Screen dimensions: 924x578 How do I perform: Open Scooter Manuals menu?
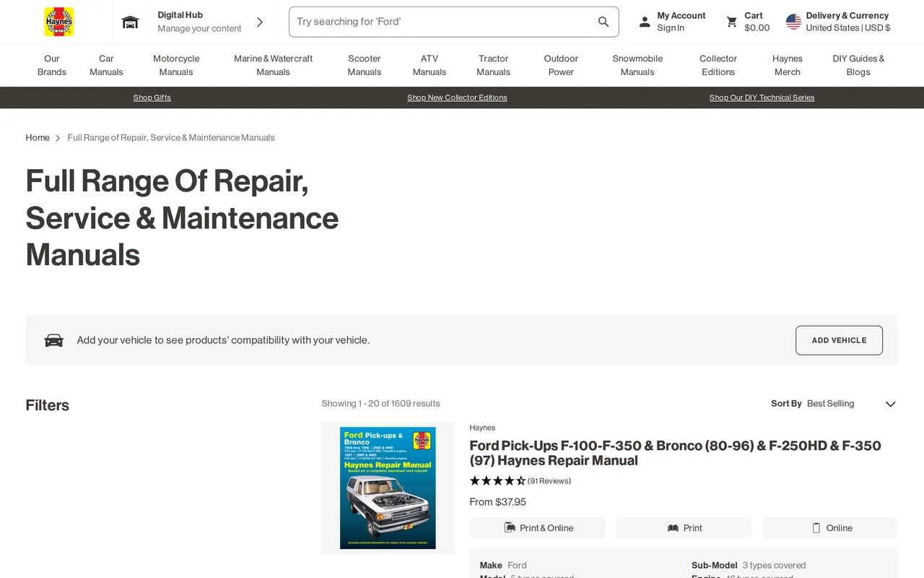tap(365, 65)
